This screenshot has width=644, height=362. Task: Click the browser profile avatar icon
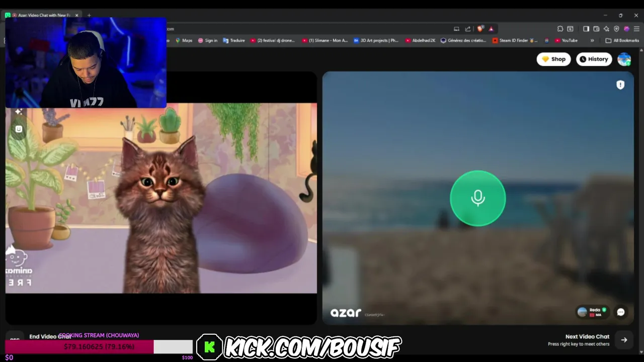point(626,29)
